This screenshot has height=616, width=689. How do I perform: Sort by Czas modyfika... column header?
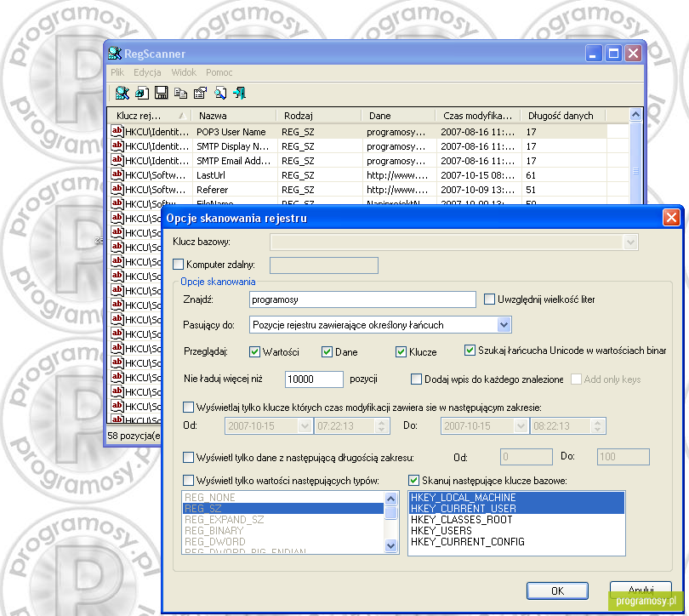pos(478,116)
